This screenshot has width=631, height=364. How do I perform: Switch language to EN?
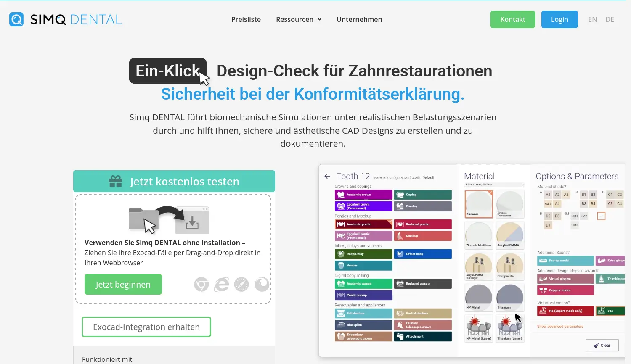(x=592, y=19)
